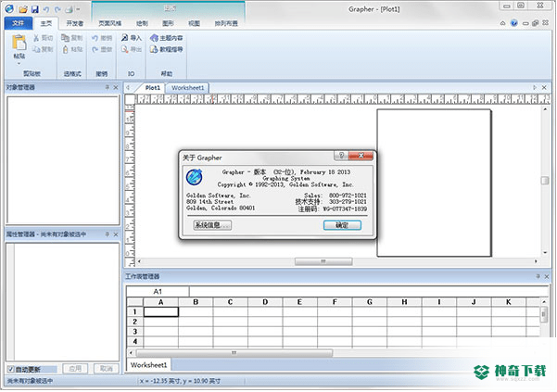Image resolution: width=557 pixels, height=392 pixels.
Task: Toggle the Auto Update (自动更新) checkbox
Action: point(11,369)
